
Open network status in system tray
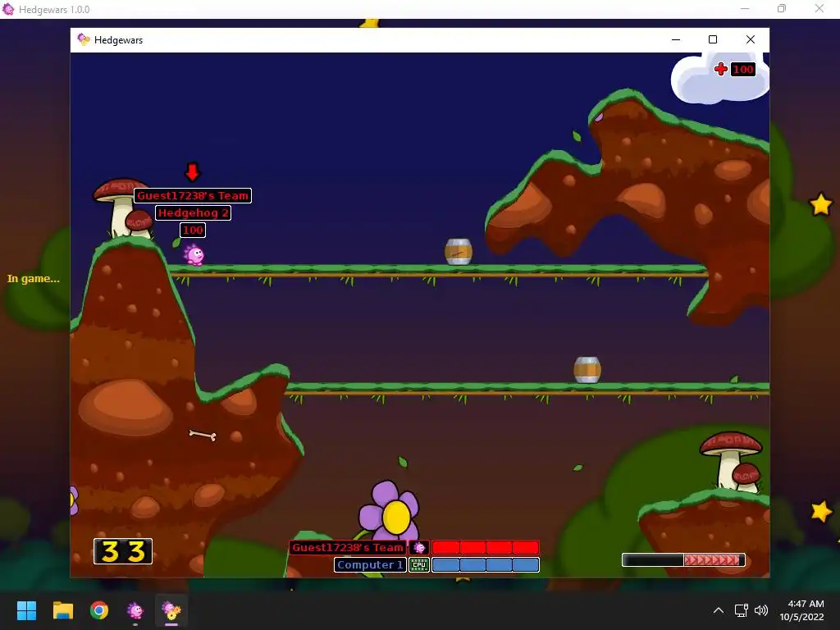click(x=742, y=610)
